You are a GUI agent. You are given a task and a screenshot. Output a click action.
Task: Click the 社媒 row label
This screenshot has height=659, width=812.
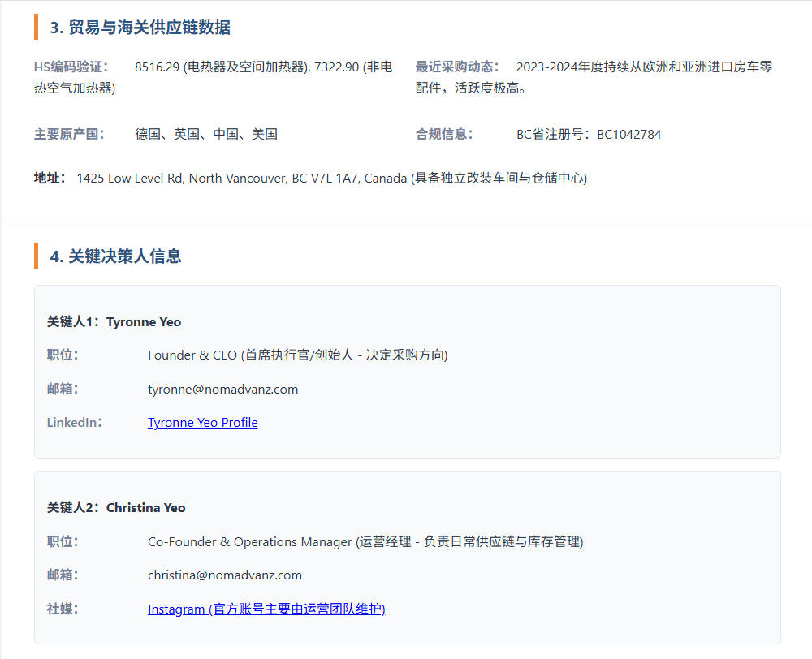pos(62,609)
